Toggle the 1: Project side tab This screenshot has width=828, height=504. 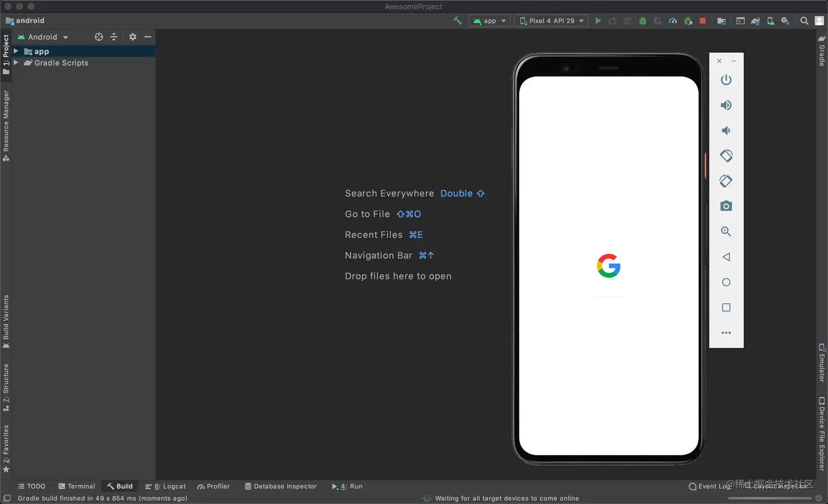coord(6,55)
